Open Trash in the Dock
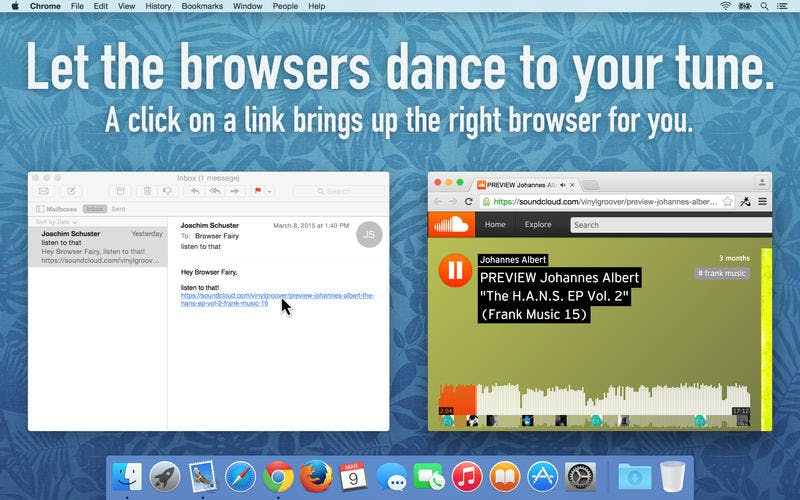Screen dimensions: 800x500 point(672,477)
